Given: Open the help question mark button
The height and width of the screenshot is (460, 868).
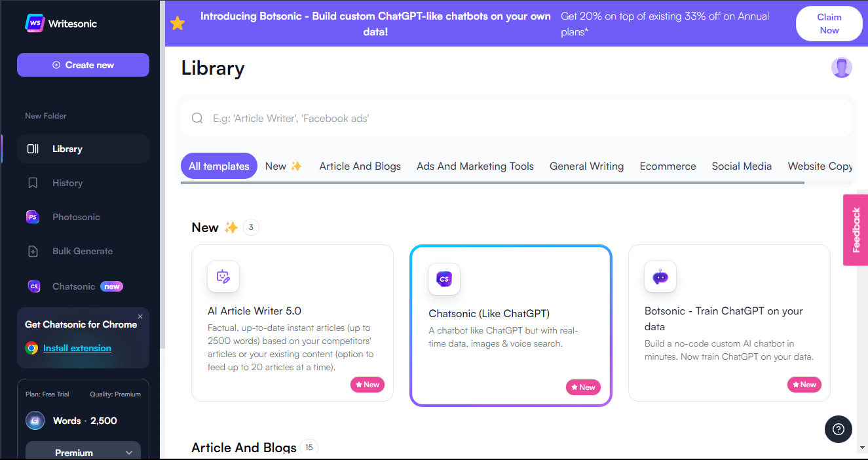Looking at the screenshot, I should coord(839,430).
